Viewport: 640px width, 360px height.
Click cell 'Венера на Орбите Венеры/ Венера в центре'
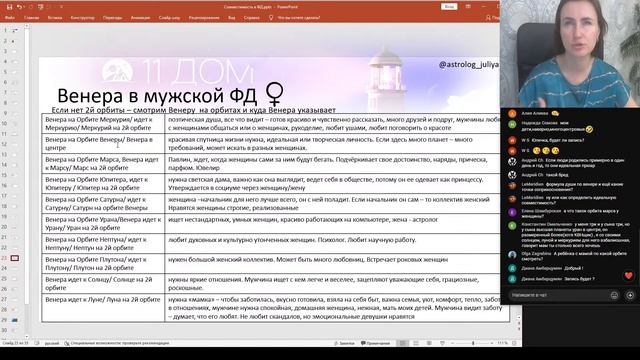click(103, 144)
